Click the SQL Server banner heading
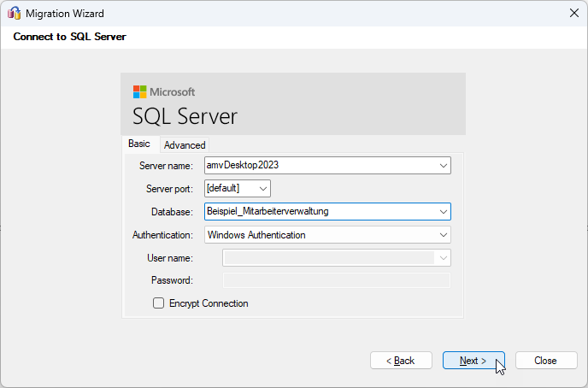The height and width of the screenshot is (388, 588). click(x=185, y=116)
